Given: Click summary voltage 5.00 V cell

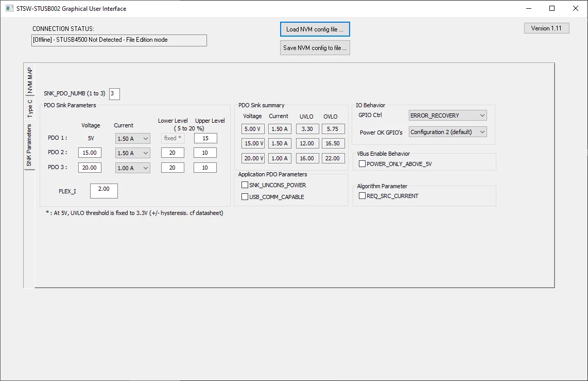Looking at the screenshot, I should coord(253,129).
